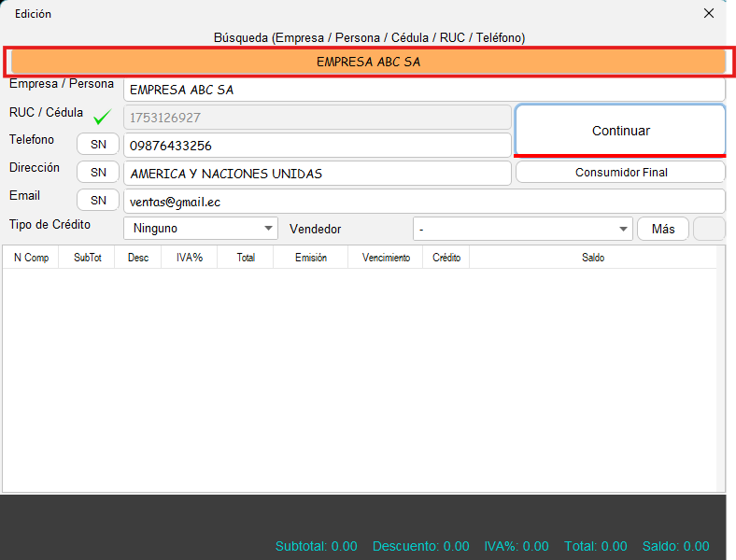The width and height of the screenshot is (736, 560).
Task: Focus the Email field with ventas@gmail.ec
Action: pyautogui.click(x=423, y=202)
